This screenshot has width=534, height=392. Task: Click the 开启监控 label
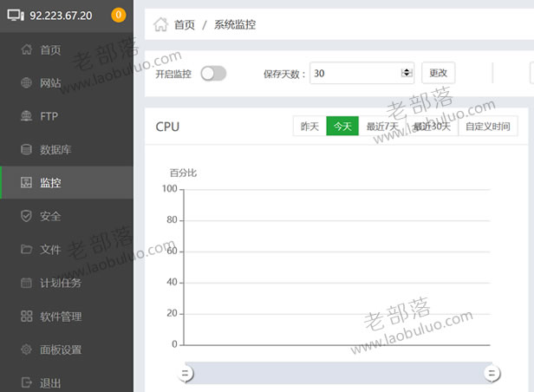[x=173, y=74]
